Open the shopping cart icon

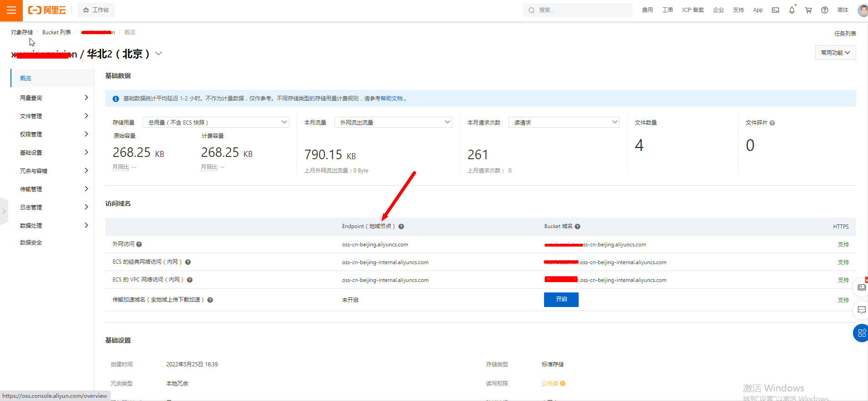pyautogui.click(x=808, y=10)
